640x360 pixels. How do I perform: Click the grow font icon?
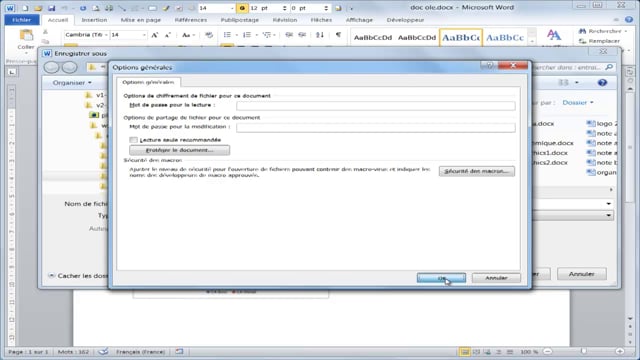155,35
